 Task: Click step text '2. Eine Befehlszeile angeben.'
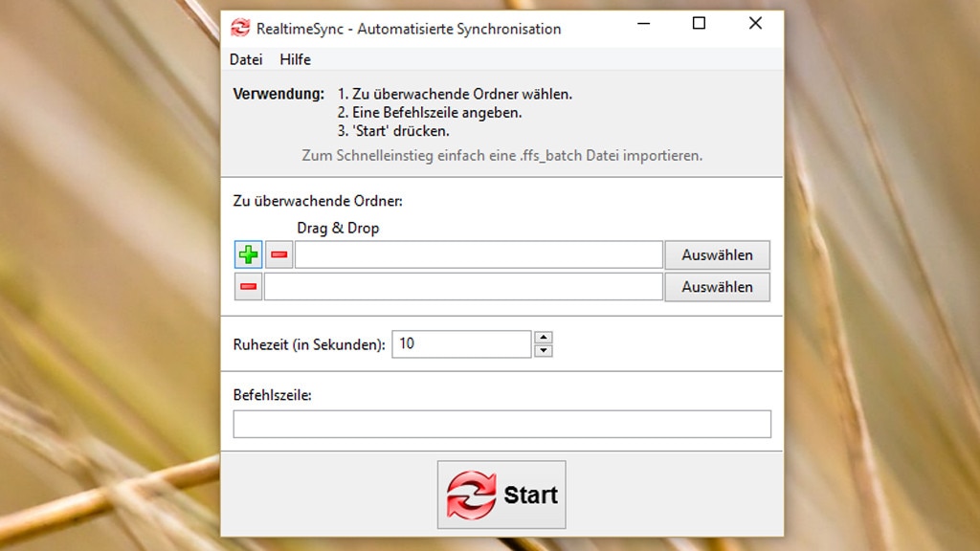pos(430,113)
